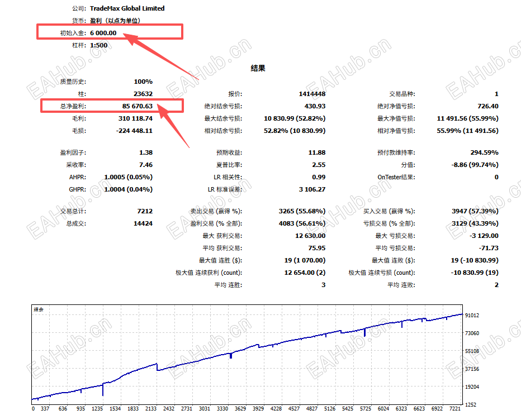Image resolution: width=521 pixels, height=420 pixels.
Task: Click the 3629 tick on chart x-axis
Action: [240, 409]
